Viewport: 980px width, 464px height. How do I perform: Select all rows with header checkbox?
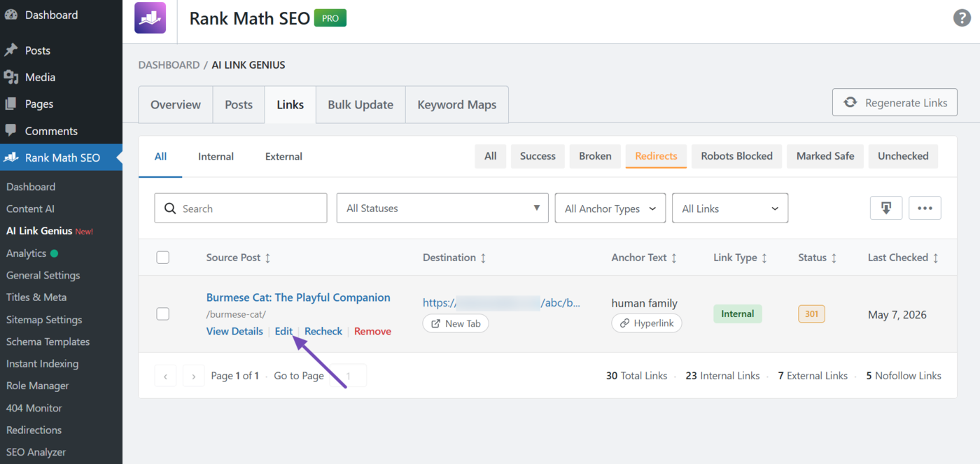pos(162,258)
